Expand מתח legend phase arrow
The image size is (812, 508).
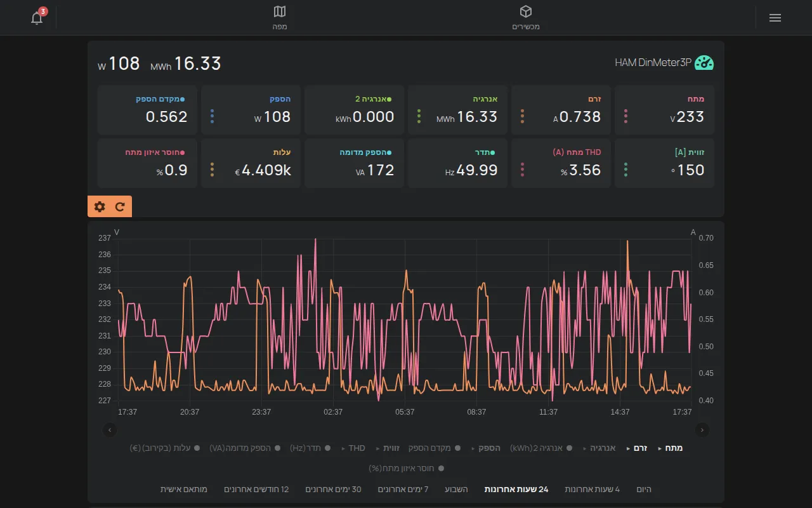pyautogui.click(x=660, y=448)
